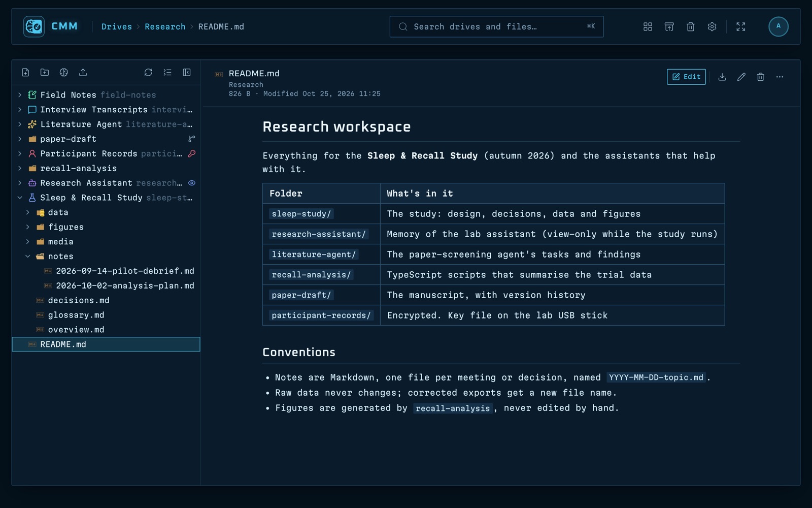Open the grid view icon in header
The height and width of the screenshot is (508, 812).
click(x=648, y=26)
